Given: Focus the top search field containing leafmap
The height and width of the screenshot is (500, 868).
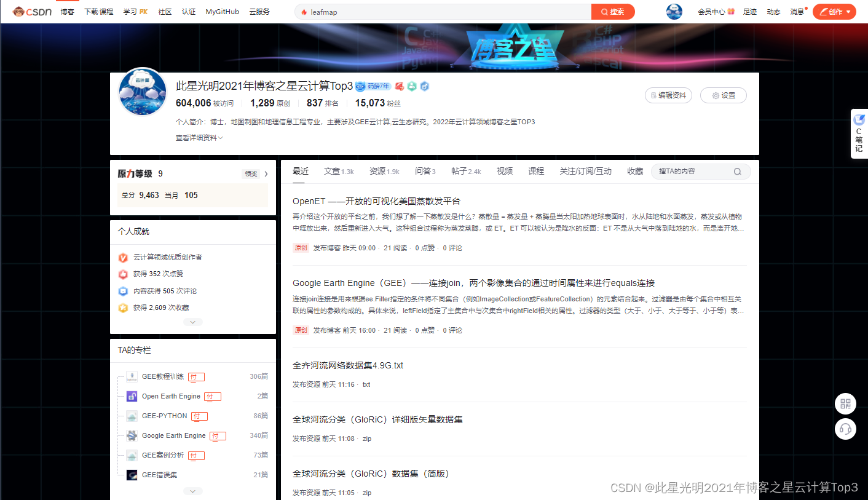Looking at the screenshot, I should (443, 12).
